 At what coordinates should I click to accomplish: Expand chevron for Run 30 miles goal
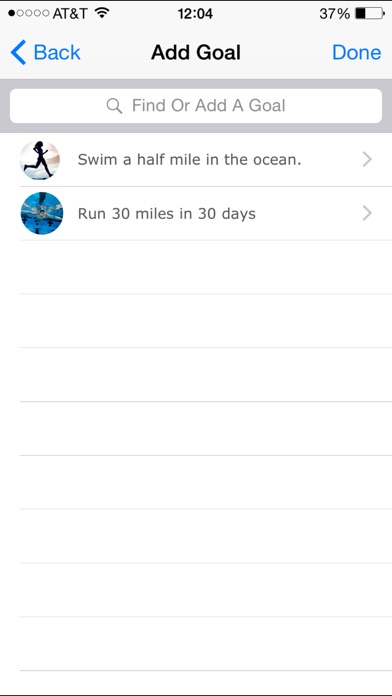[x=367, y=213]
